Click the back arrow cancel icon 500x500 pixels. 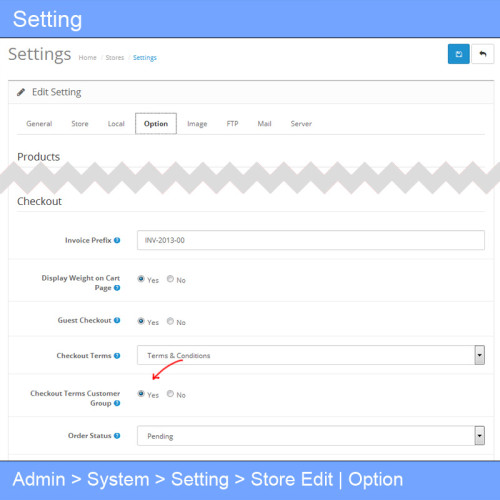click(483, 54)
